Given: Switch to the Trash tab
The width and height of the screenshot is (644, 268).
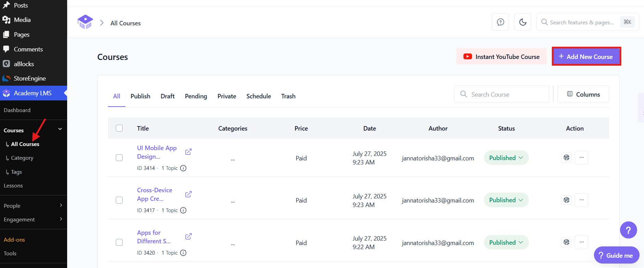Looking at the screenshot, I should (x=288, y=96).
